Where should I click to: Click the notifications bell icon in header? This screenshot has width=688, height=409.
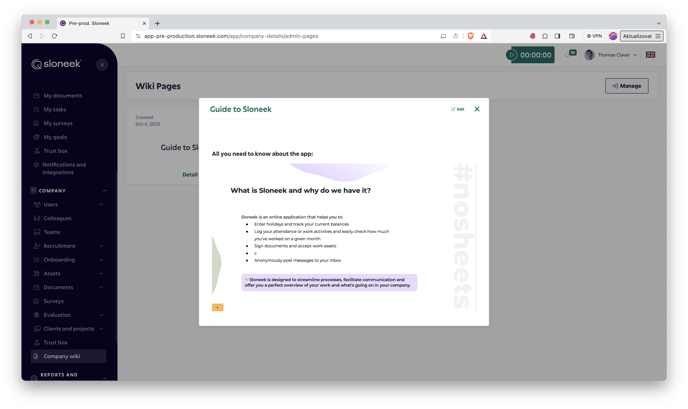pyautogui.click(x=568, y=56)
